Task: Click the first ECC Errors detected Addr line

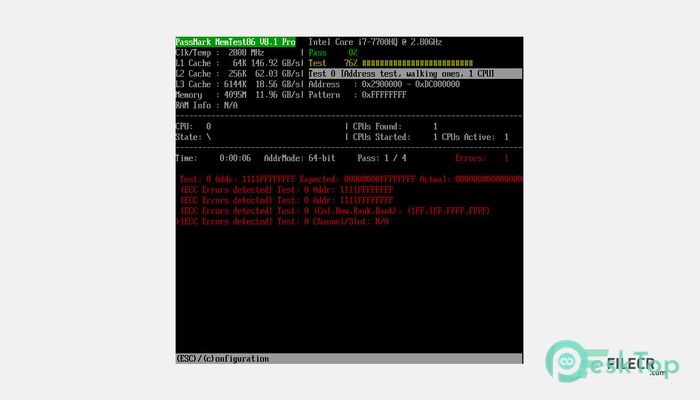Action: [287, 190]
